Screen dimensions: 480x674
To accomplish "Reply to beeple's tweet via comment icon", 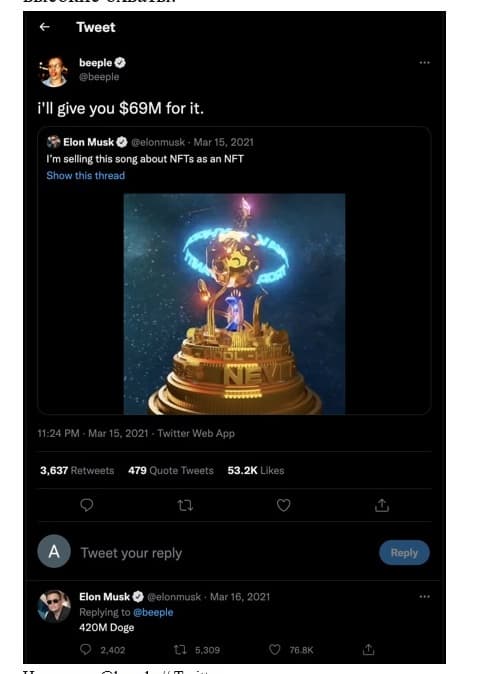I will click(x=86, y=505).
